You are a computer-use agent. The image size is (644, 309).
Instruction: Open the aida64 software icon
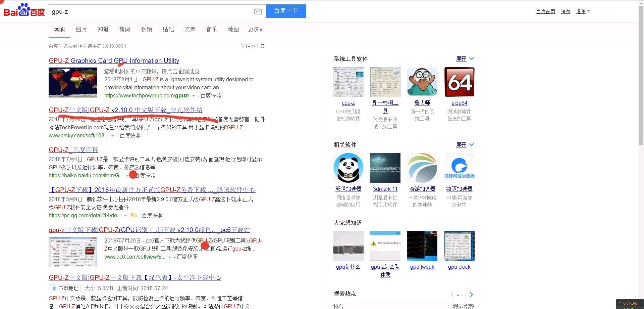click(x=459, y=82)
